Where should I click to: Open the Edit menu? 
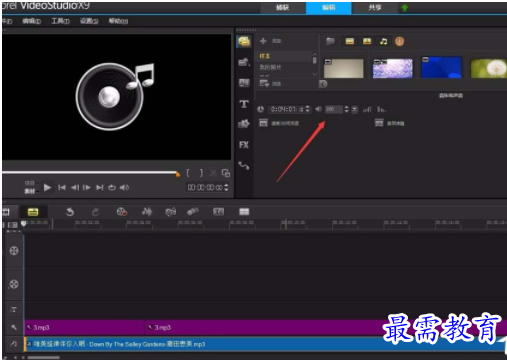click(x=31, y=21)
